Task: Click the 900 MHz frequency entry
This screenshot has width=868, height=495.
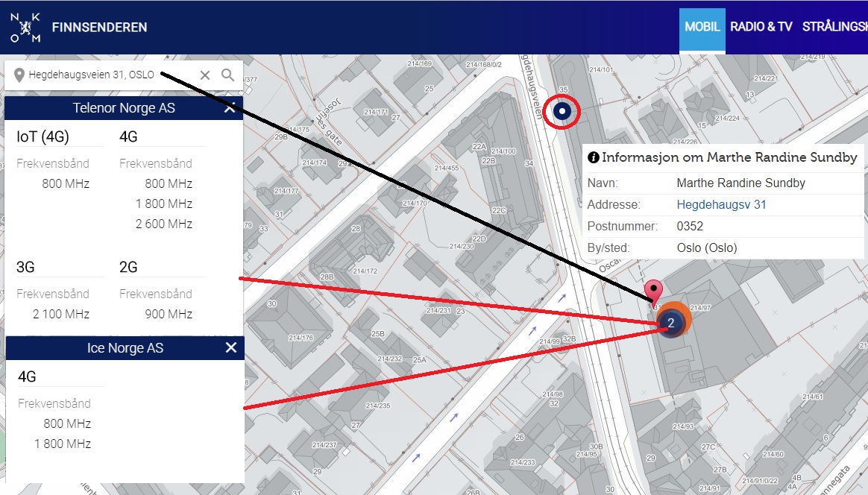Action: 169,315
